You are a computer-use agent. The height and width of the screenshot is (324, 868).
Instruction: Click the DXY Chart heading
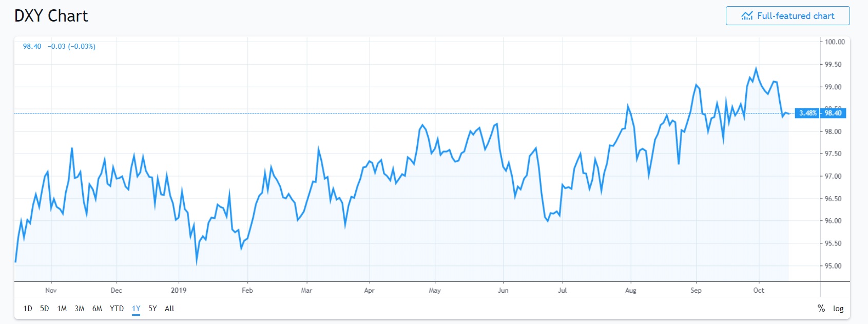point(51,16)
